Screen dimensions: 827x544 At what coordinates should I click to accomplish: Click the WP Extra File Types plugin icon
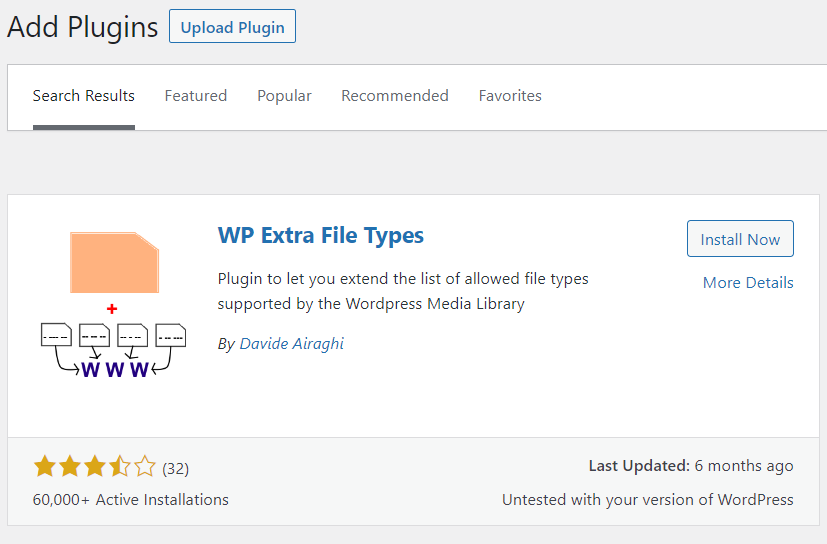[x=114, y=305]
